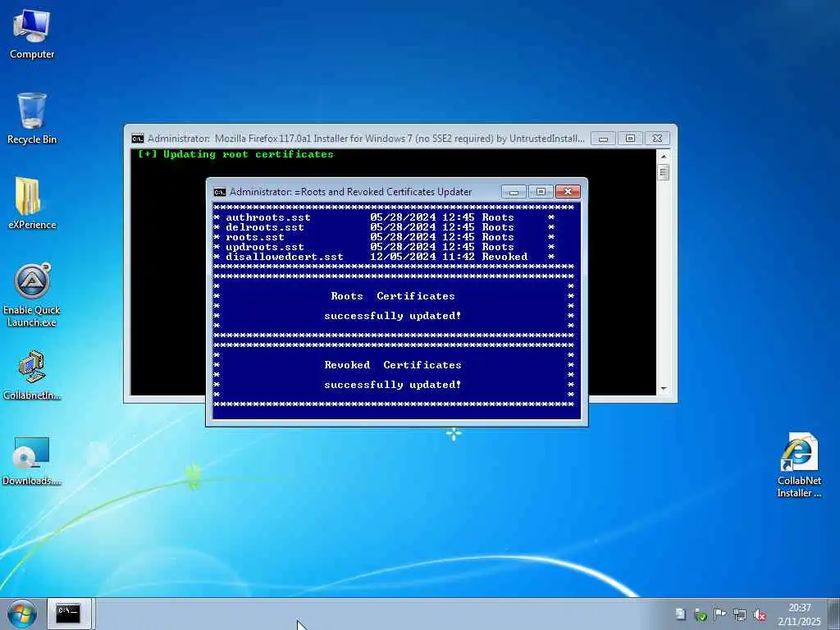Image resolution: width=840 pixels, height=630 pixels.
Task: Click the Show desktop button at taskbar end
Action: tap(833, 614)
